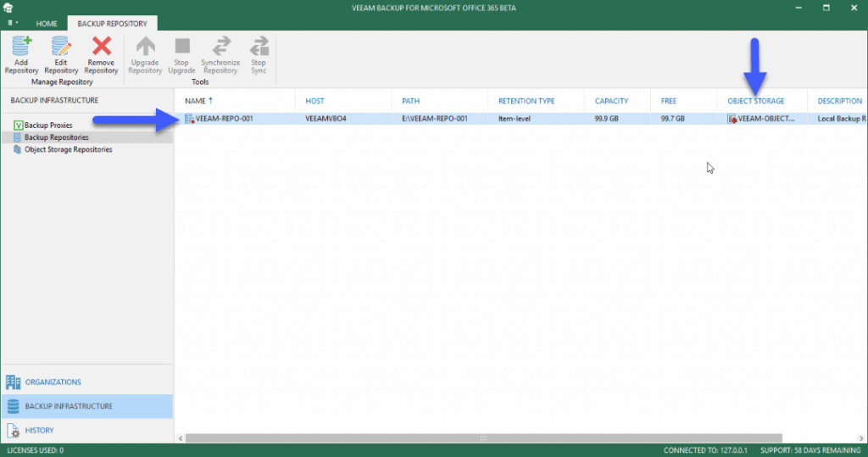Select the BACKUP REPOSITORY ribbon tab
The height and width of the screenshot is (457, 868).
tap(113, 24)
